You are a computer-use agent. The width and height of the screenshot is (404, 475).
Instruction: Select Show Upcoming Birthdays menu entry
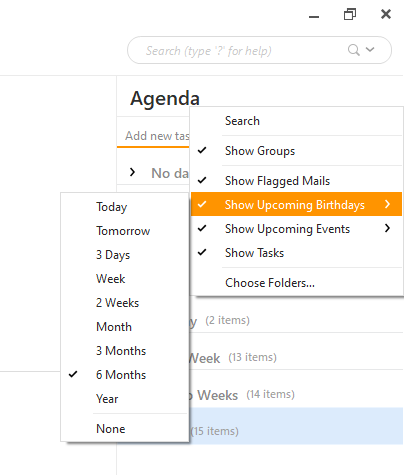pyautogui.click(x=296, y=204)
